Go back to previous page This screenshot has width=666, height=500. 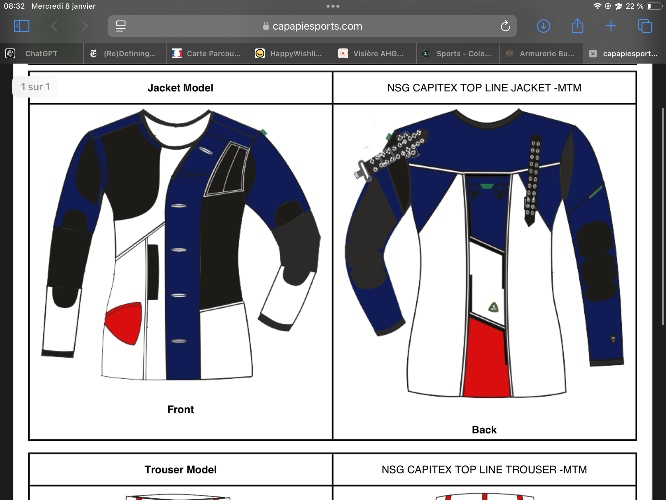point(54,26)
